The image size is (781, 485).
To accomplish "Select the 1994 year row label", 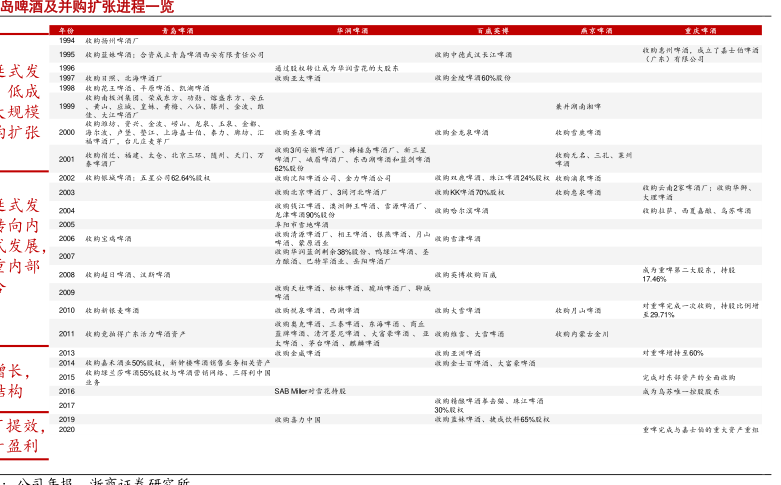I will 67,40.
